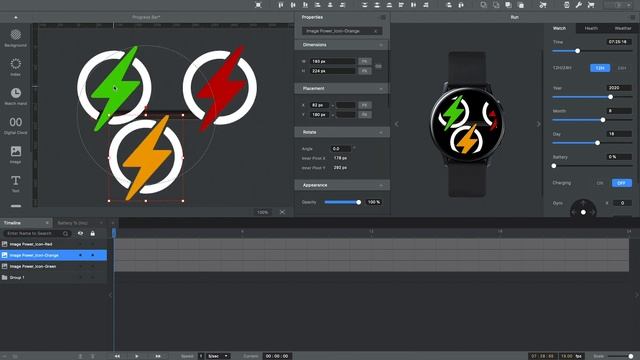Rewind the timeline to start

(x=117, y=356)
